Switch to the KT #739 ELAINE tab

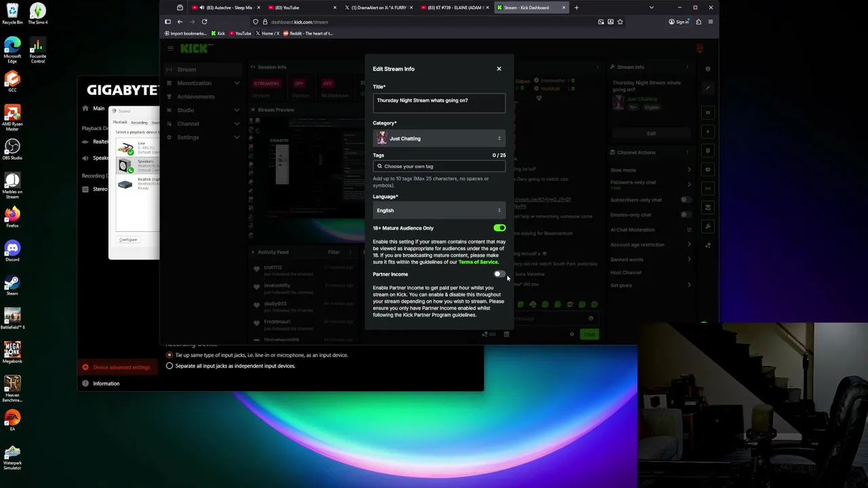tap(454, 7)
